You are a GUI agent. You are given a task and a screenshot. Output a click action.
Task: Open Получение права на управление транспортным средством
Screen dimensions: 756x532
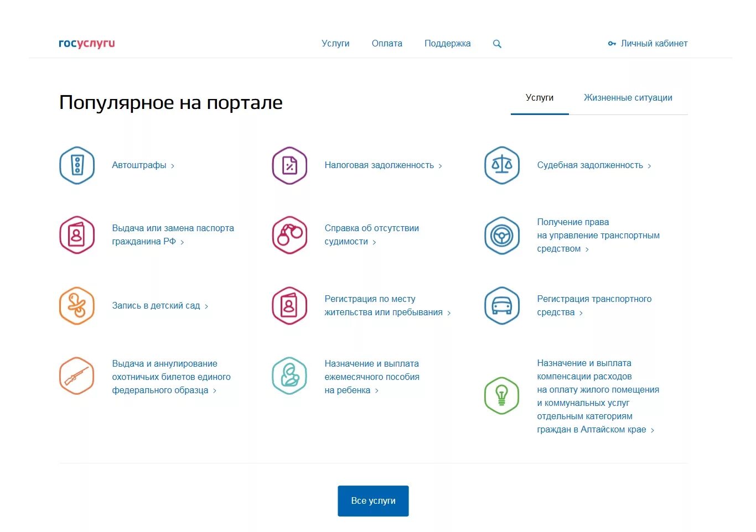[598, 236]
